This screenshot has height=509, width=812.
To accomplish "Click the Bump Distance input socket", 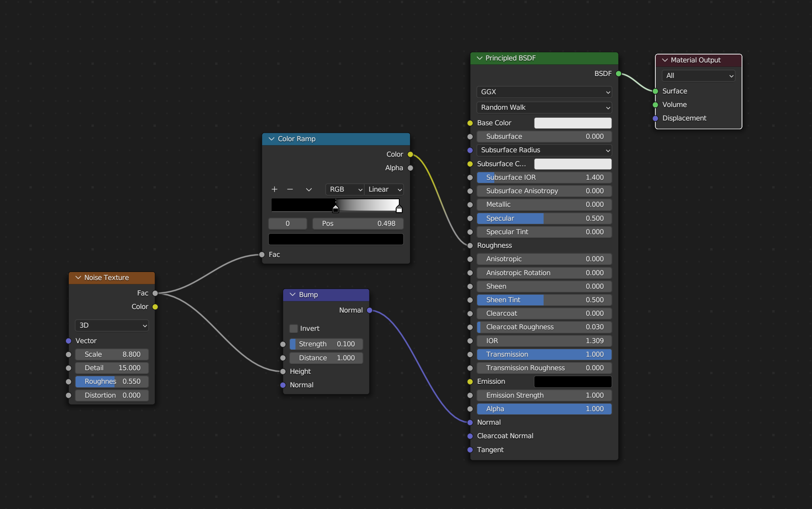I will pyautogui.click(x=283, y=358).
